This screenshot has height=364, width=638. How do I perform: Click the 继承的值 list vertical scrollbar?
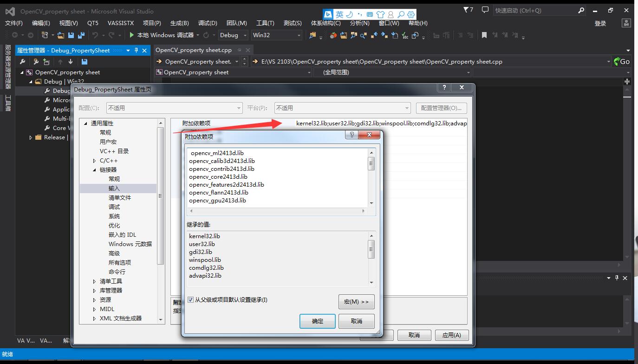(x=371, y=259)
